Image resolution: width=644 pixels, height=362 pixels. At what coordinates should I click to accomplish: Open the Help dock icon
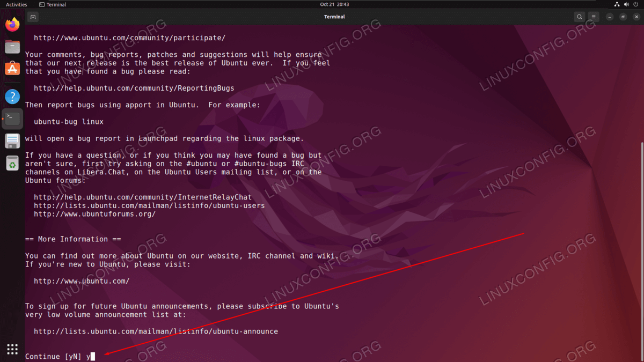pos(12,97)
